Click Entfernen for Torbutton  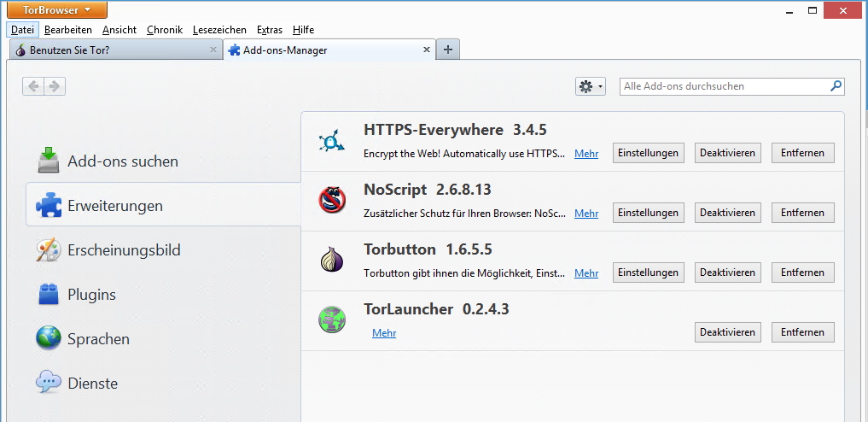pos(802,273)
